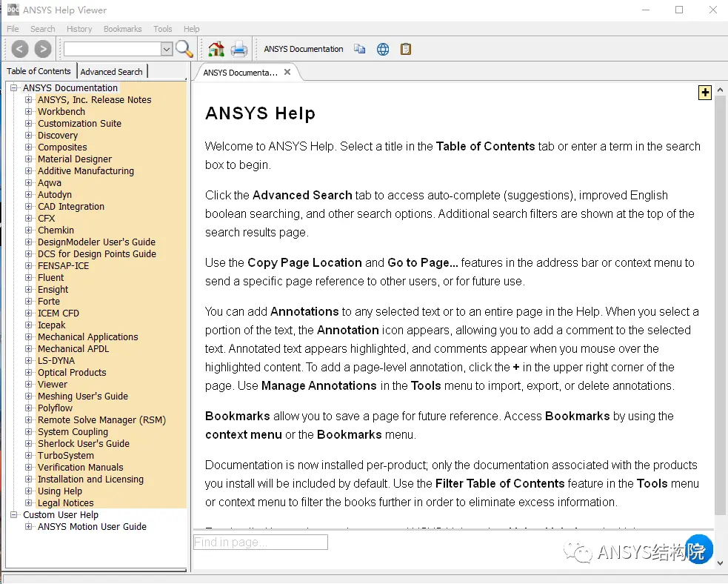Expand the ANSYS Motion User Guide node

coord(28,526)
